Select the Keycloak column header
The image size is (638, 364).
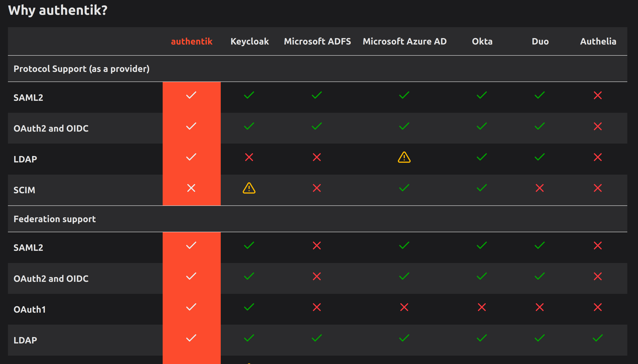tap(249, 41)
